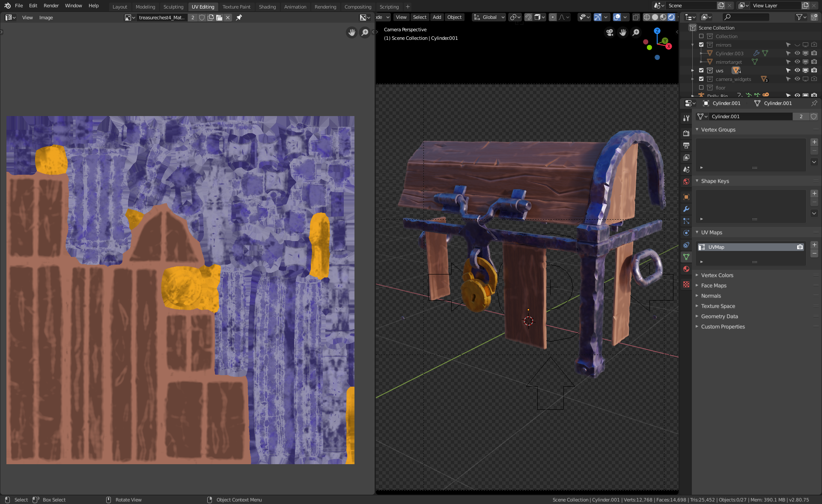Expand the Vertex Colors panel
Viewport: 822px width, 504px height.
coord(717,275)
